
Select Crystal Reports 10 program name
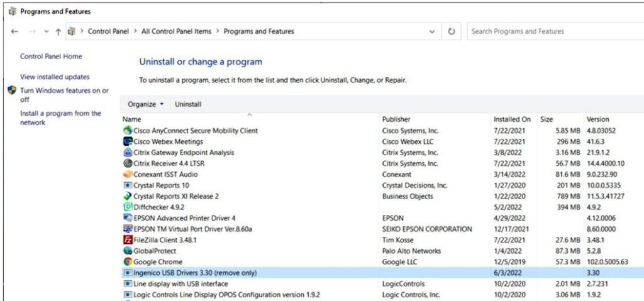(x=162, y=185)
